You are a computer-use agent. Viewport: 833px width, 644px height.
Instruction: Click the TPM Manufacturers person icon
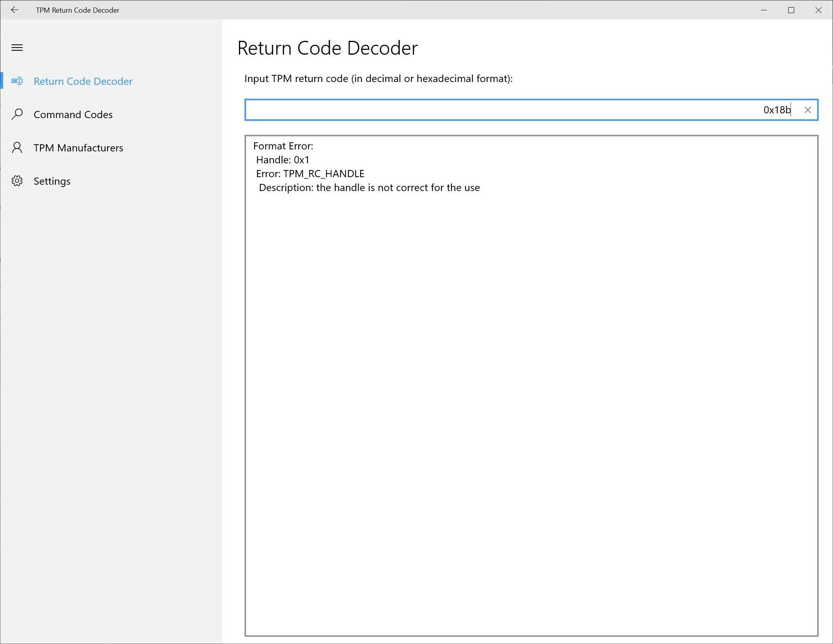coord(17,148)
